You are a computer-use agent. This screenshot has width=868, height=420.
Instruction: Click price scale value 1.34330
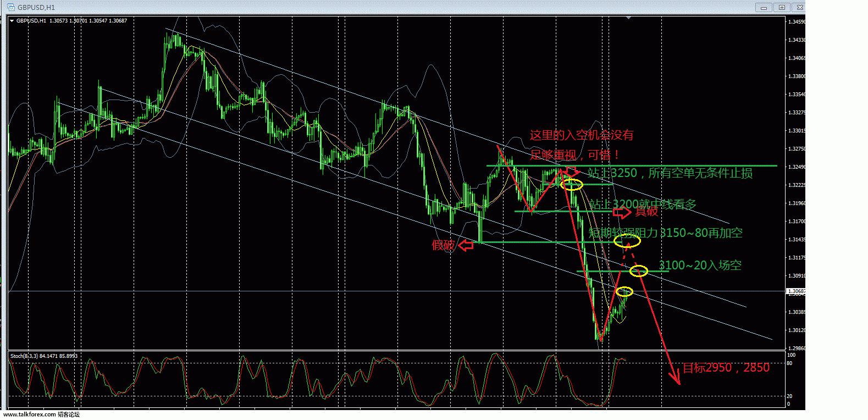coord(797,40)
